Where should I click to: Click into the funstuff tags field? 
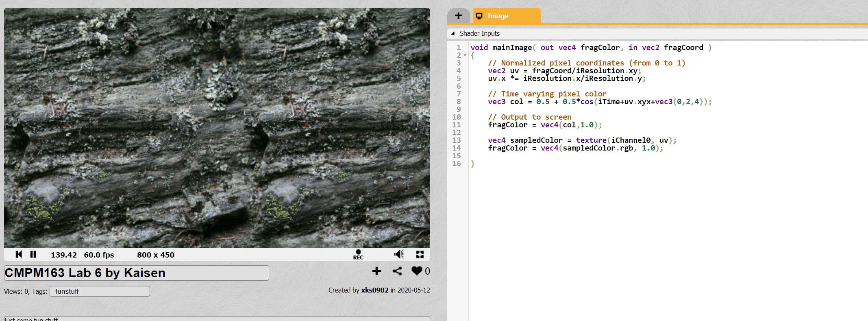100,291
